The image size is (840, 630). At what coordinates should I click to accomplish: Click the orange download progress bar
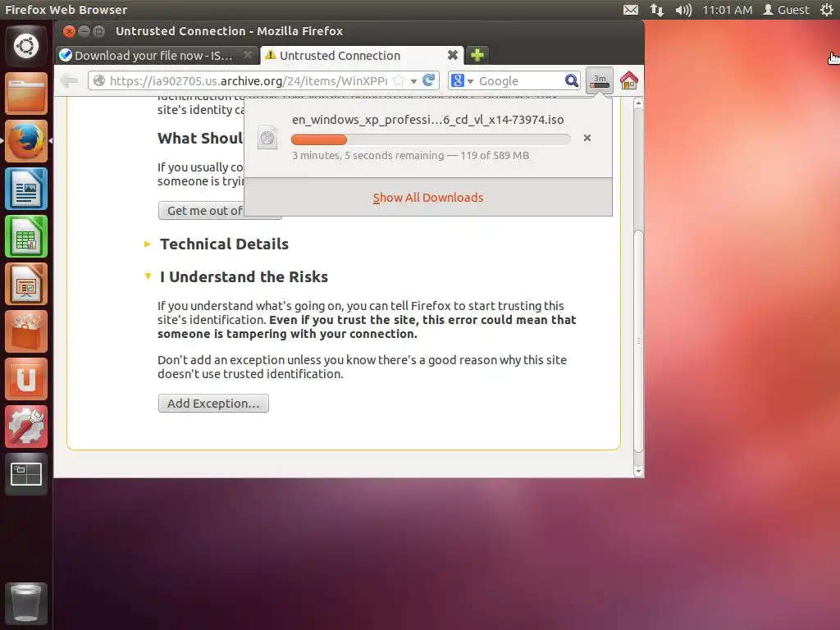431,139
